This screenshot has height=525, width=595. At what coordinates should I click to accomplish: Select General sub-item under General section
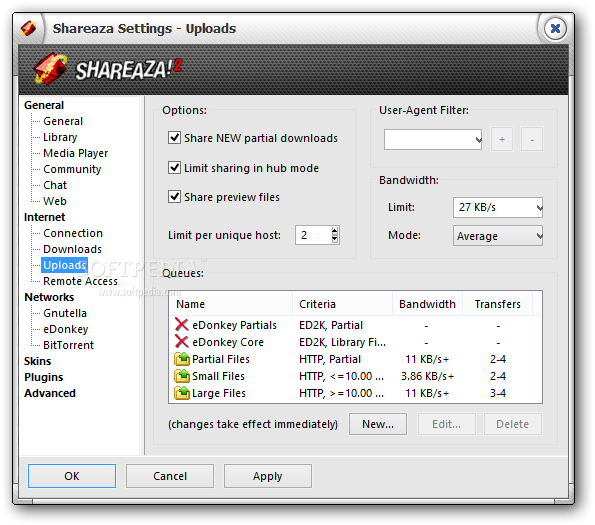coord(63,121)
